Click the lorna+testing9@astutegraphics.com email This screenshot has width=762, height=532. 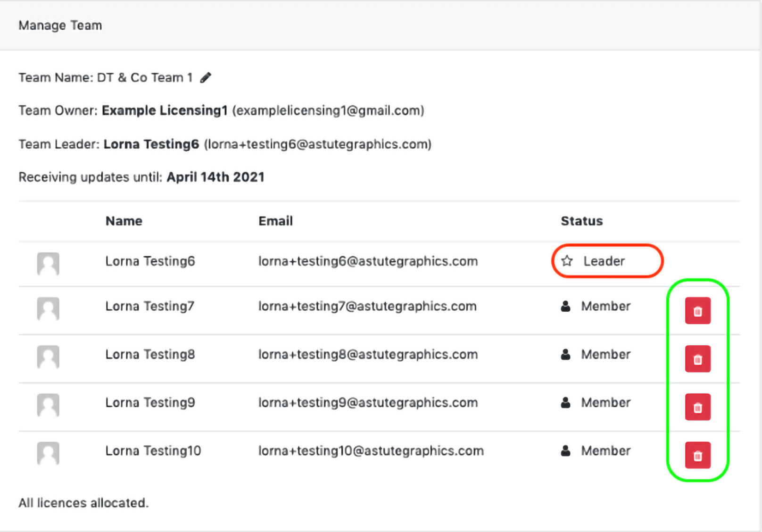click(x=368, y=403)
